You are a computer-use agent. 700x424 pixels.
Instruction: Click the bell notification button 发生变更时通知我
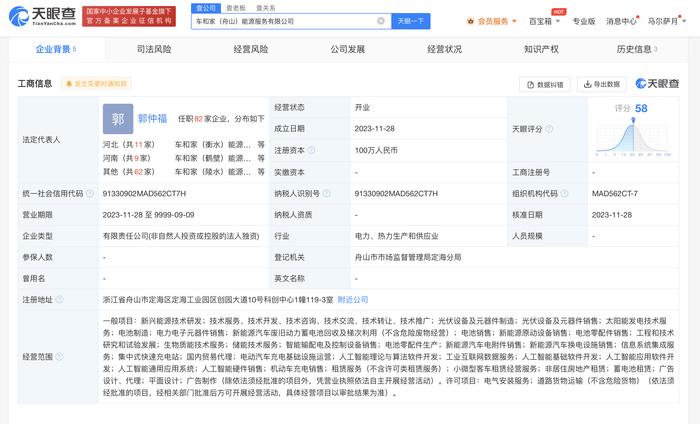coord(96,83)
